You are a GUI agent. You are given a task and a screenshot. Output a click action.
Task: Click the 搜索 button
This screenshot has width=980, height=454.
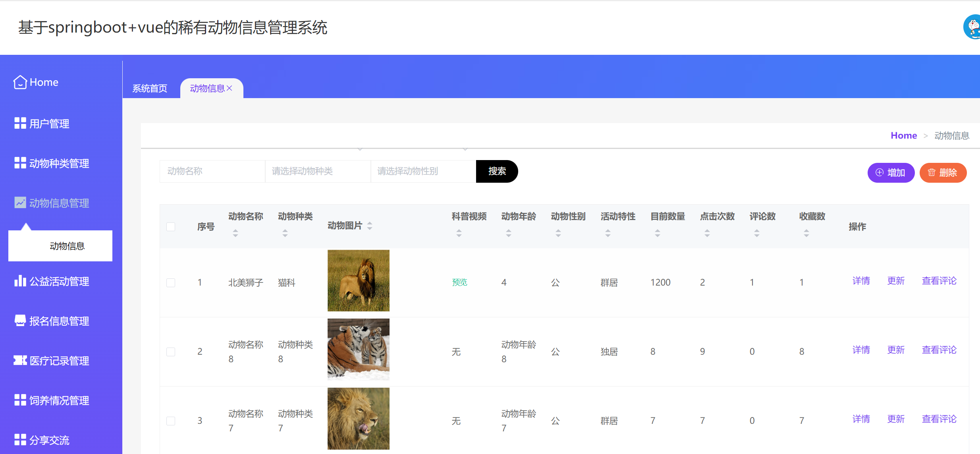pyautogui.click(x=497, y=171)
